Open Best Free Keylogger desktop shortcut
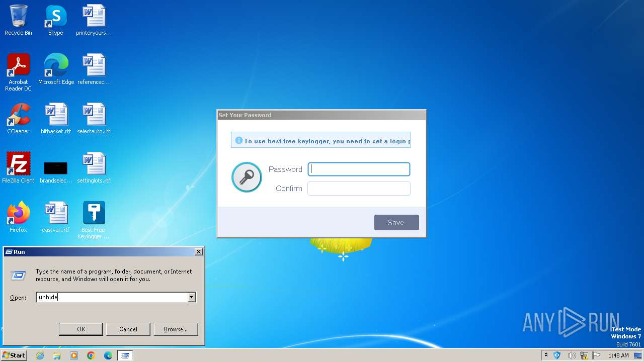The height and width of the screenshot is (362, 644). pos(94,220)
